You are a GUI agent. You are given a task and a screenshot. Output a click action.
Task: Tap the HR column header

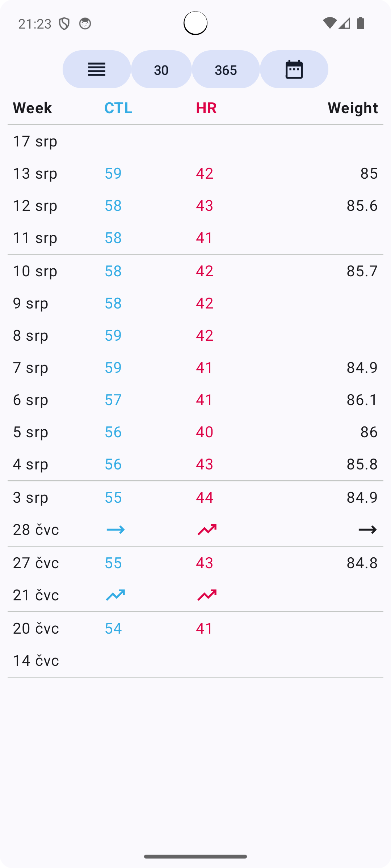pos(206,108)
